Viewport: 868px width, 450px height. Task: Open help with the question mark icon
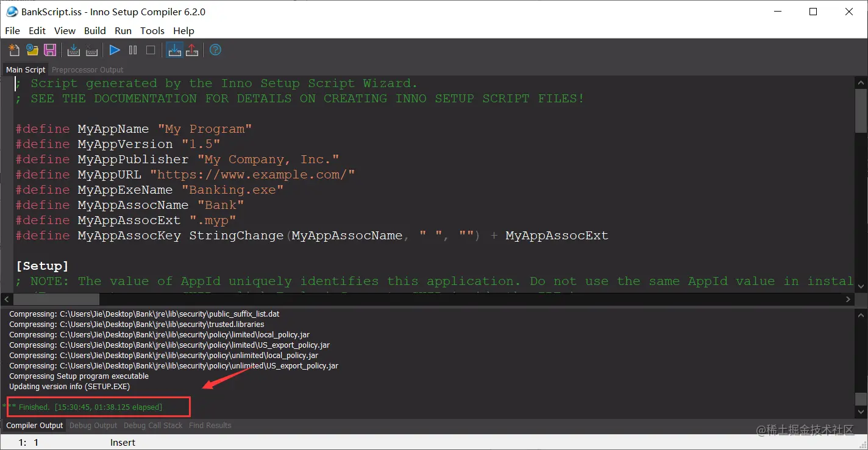coord(215,51)
